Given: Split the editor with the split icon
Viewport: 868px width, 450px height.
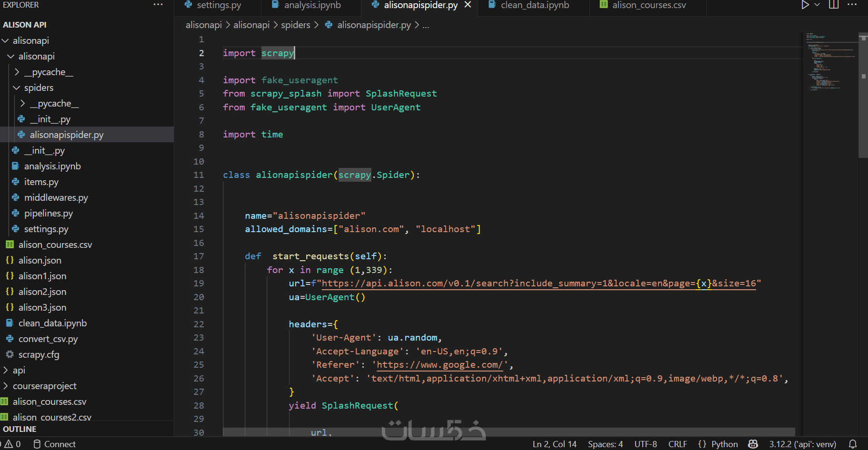Looking at the screenshot, I should [834, 5].
